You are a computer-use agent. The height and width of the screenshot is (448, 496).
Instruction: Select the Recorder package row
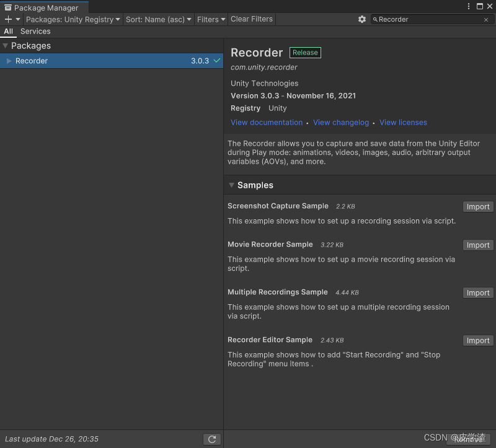tap(112, 61)
